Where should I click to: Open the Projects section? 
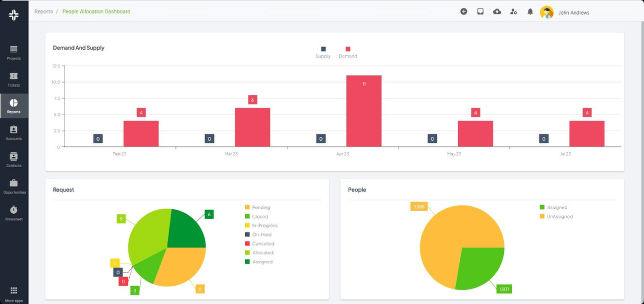14,52
